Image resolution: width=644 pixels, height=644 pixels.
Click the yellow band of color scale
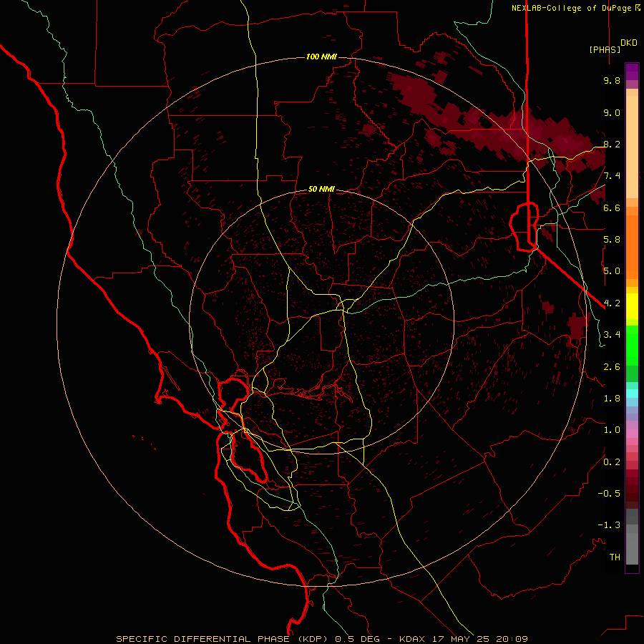pos(632,306)
